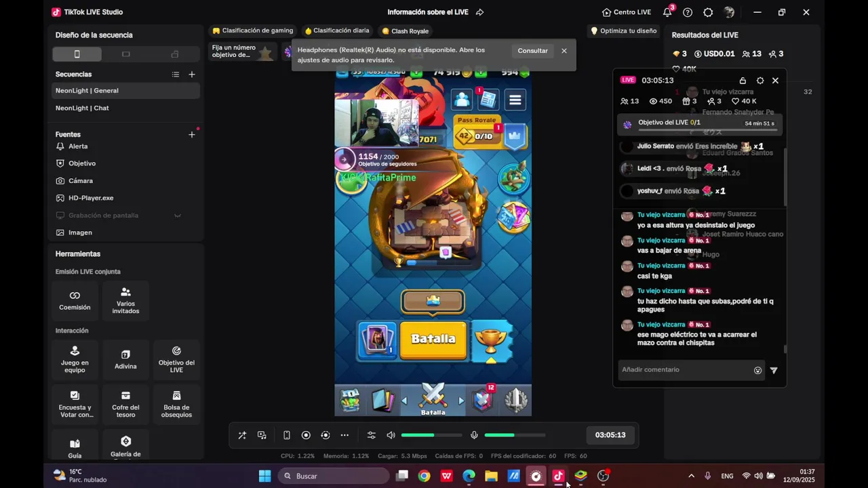Add a new source with Fuentes plus
Viewport: 868px width, 488px height.
coord(192,135)
